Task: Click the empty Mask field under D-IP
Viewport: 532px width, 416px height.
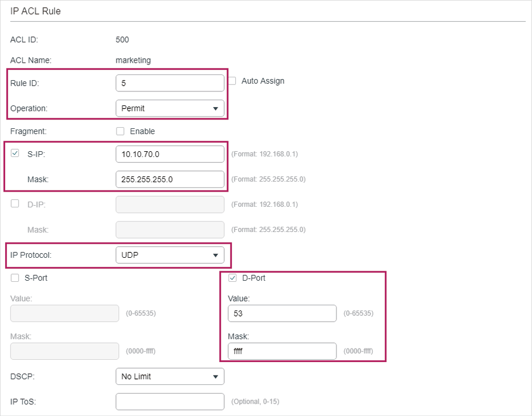Action: [x=170, y=230]
